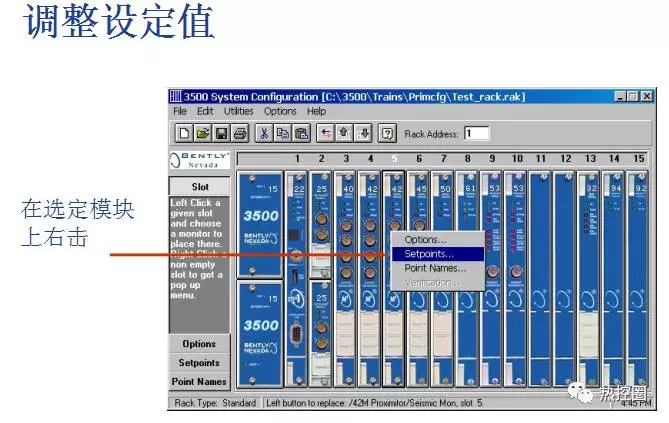Click the upload arrow toolbar icon

tap(345, 133)
